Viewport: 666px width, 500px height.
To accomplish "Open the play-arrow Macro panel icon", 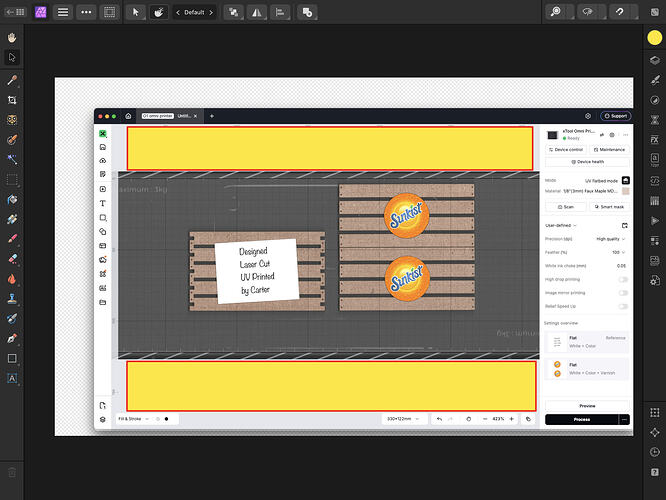I will coord(655,220).
